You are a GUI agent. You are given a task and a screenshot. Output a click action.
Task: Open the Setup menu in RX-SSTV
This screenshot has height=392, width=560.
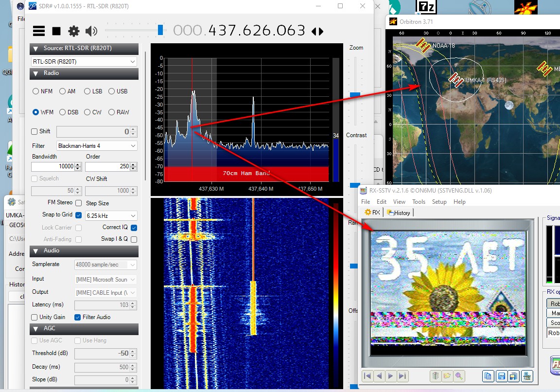pos(439,202)
